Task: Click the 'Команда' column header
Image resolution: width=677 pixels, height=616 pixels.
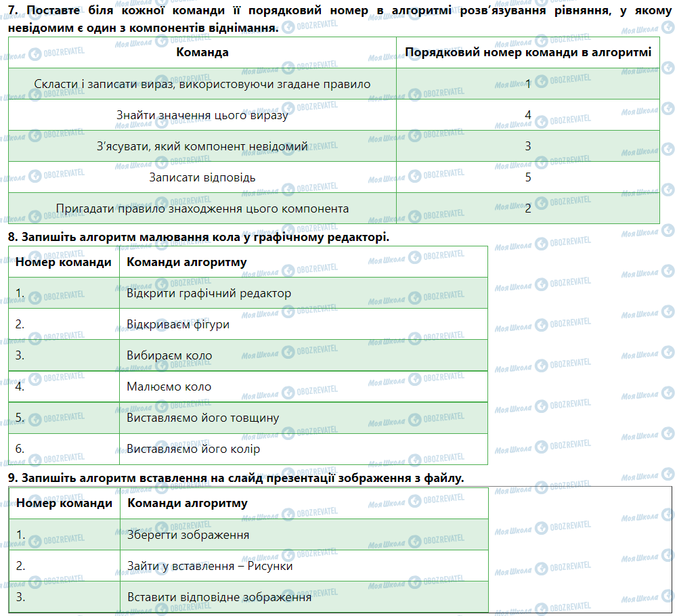Action: point(202,52)
